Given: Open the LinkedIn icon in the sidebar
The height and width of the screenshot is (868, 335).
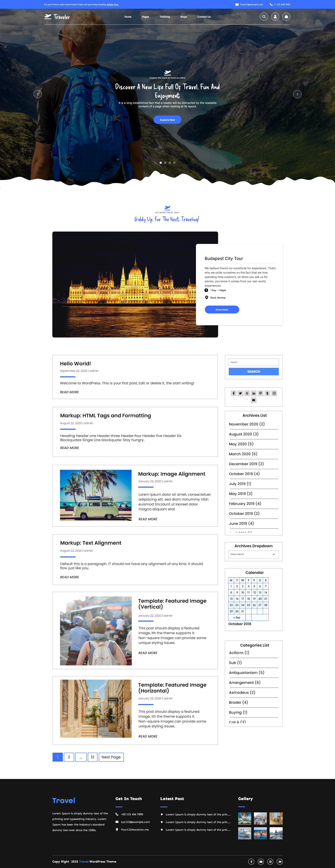Looking at the screenshot, I should tap(254, 393).
